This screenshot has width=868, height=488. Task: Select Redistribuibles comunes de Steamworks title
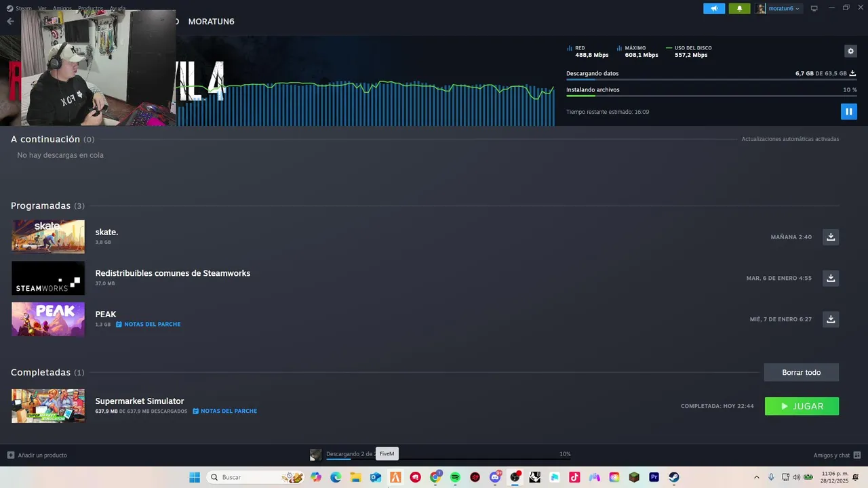[x=173, y=273]
